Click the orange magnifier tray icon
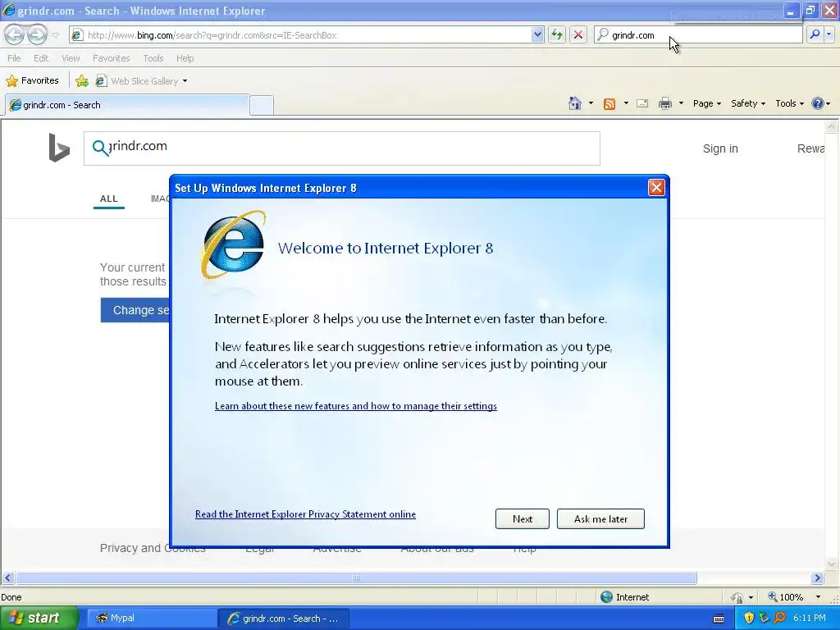The height and width of the screenshot is (630, 840). (x=780, y=618)
